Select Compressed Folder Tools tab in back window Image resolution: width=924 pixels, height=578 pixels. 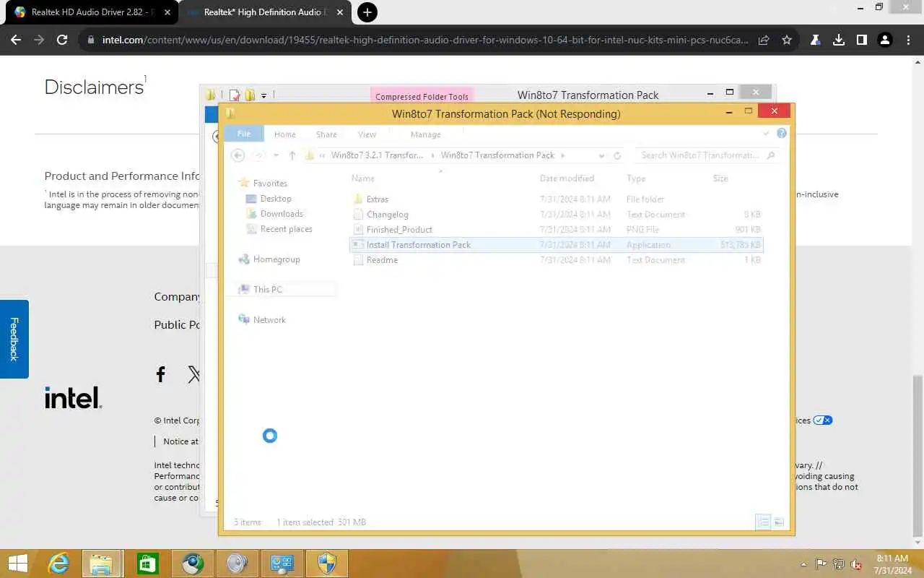422,96
